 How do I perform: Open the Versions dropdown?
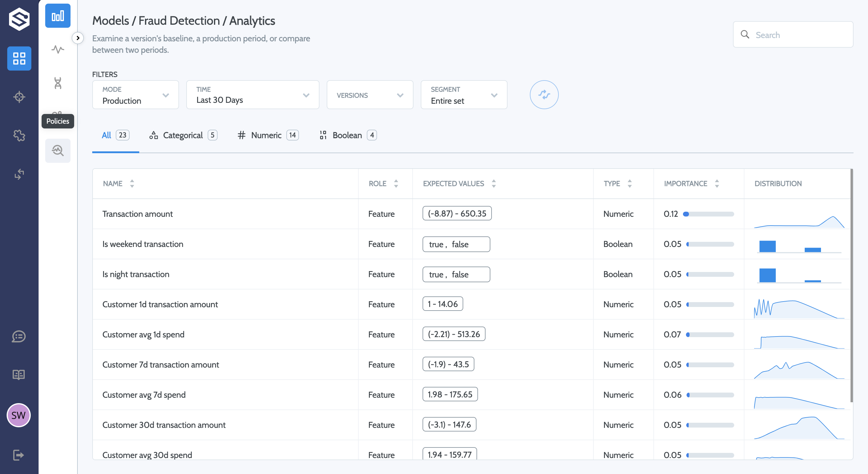tap(370, 95)
